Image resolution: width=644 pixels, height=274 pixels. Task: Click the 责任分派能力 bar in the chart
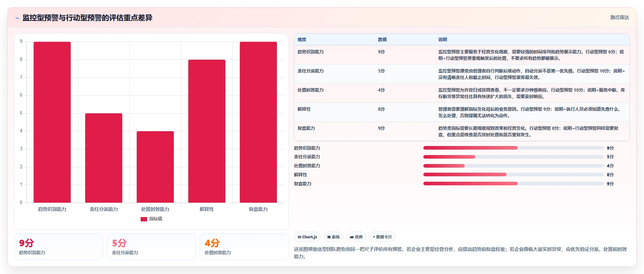(104, 158)
